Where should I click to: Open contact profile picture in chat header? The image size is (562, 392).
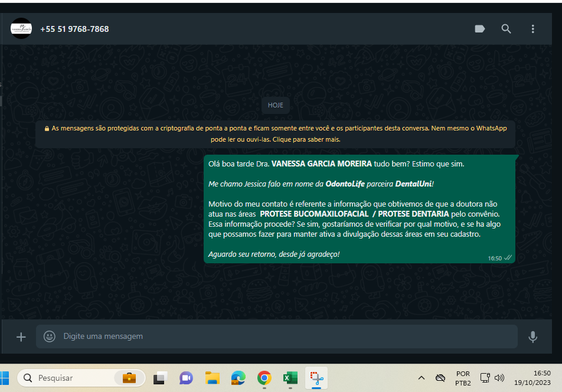point(21,28)
